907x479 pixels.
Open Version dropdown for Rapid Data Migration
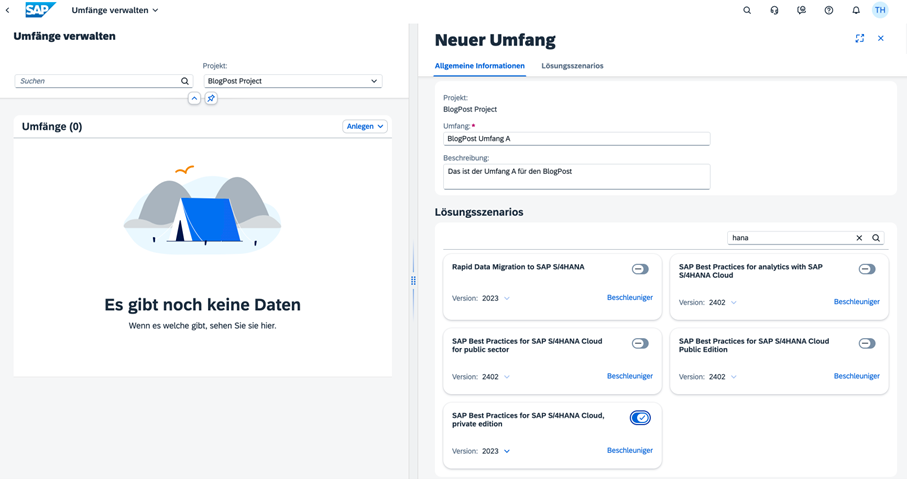(x=507, y=298)
